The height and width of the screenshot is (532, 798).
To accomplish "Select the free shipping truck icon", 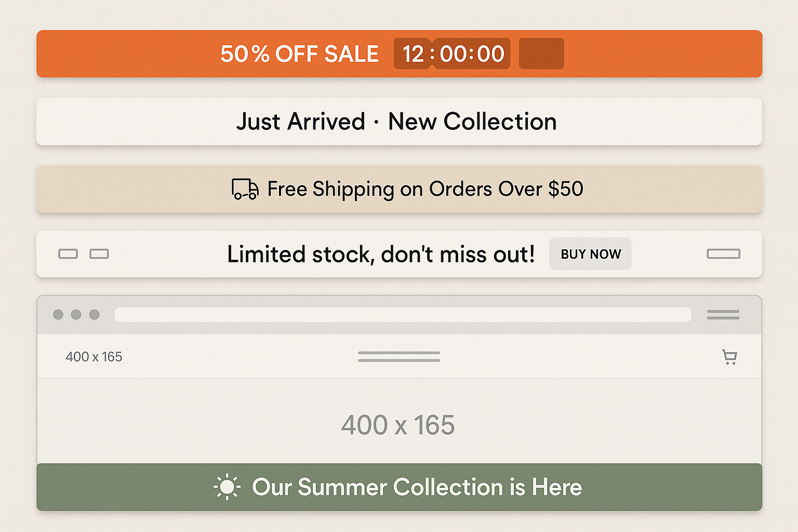I will point(244,189).
